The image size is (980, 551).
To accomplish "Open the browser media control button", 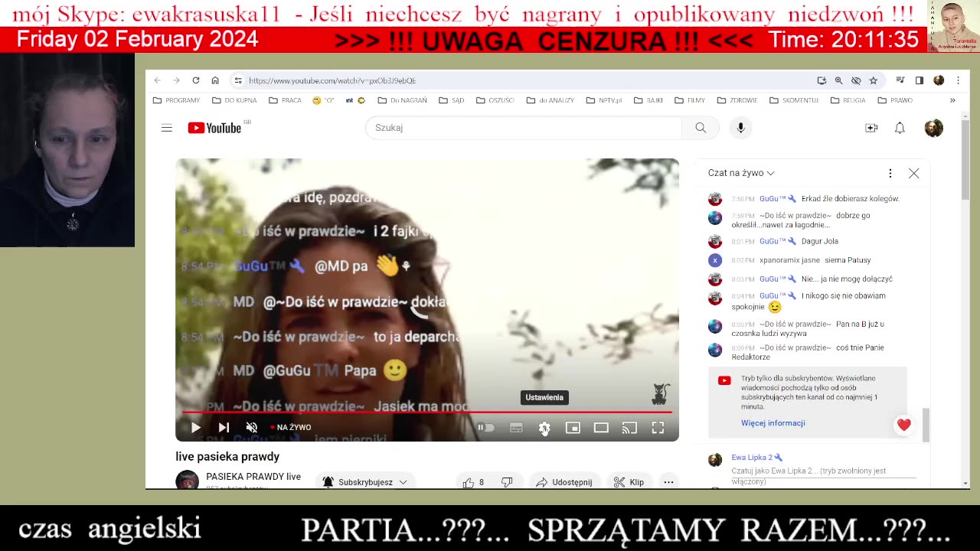I will coord(900,80).
